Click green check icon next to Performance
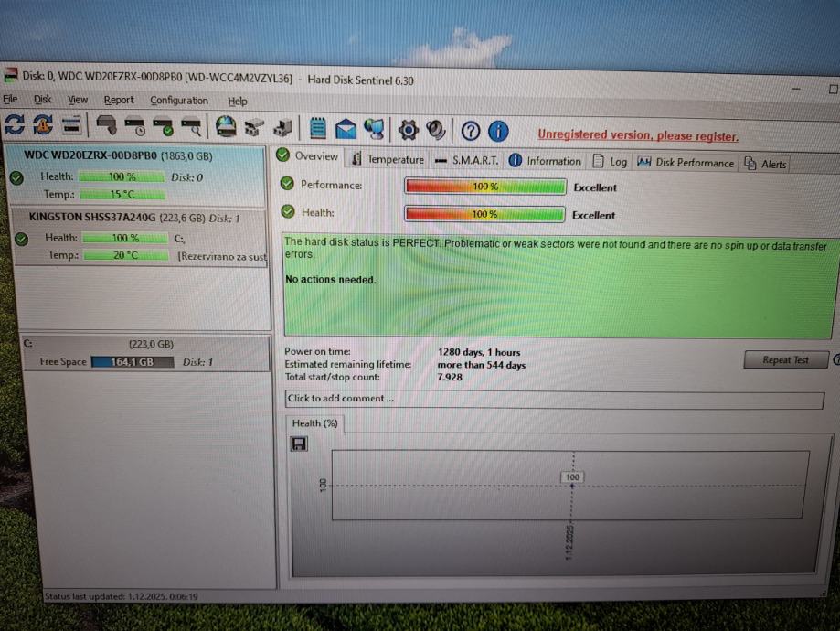The height and width of the screenshot is (631, 840). coord(287,184)
